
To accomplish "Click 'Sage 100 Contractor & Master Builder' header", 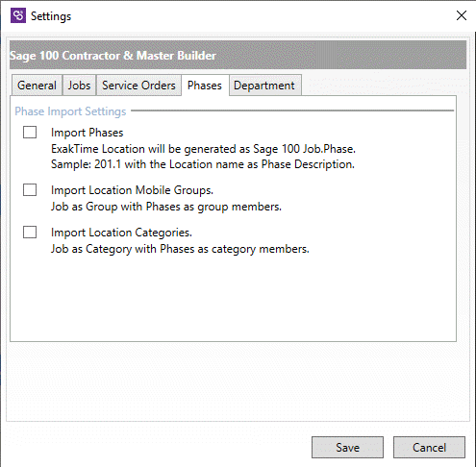I will (113, 56).
